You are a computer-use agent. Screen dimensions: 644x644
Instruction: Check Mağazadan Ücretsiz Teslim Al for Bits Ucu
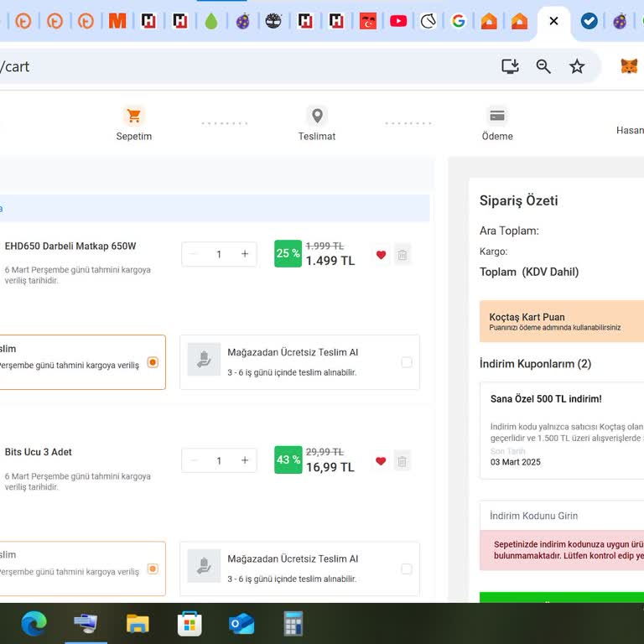pos(407,569)
